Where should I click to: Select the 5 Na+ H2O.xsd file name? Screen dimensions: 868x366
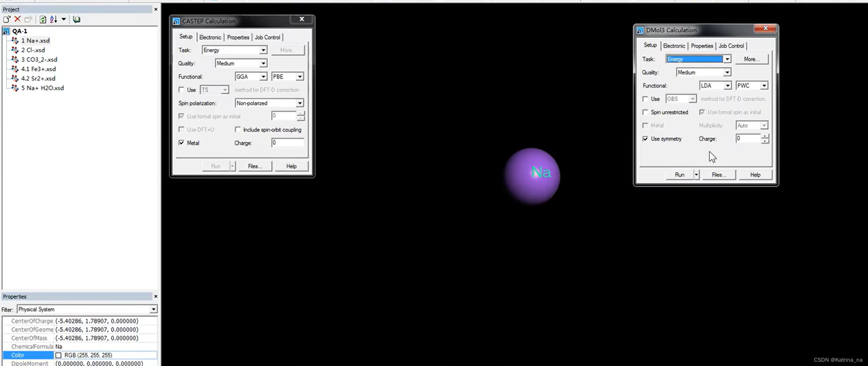(43, 88)
